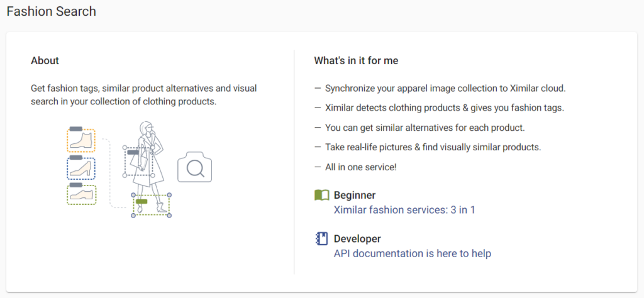Open API documentation is here to help link
This screenshot has height=298, width=644.
413,253
